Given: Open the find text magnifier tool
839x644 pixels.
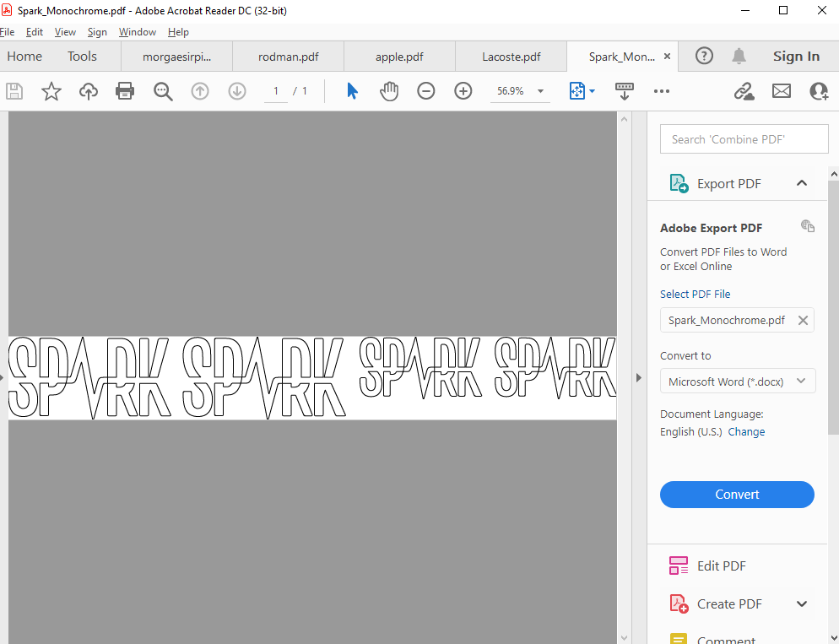Looking at the screenshot, I should point(163,91).
